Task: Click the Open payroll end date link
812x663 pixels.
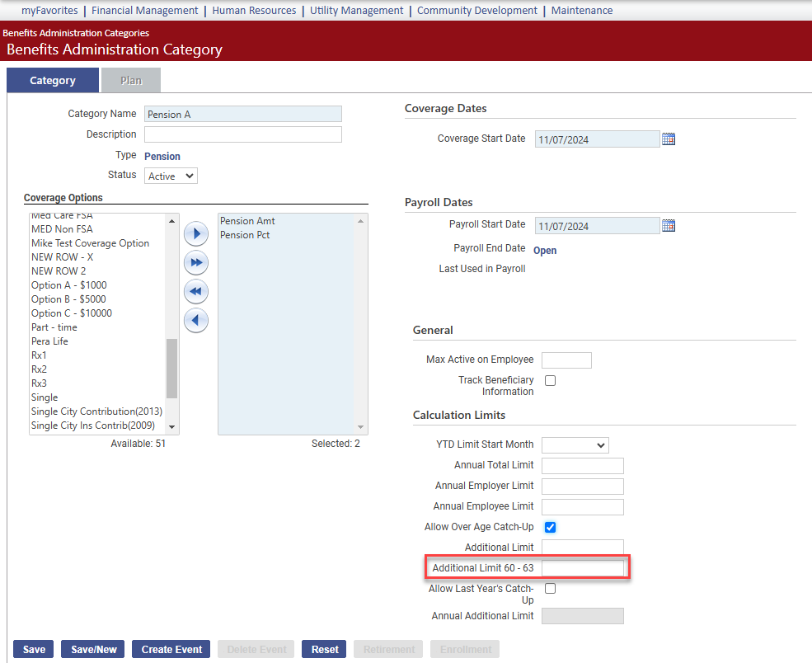Action: click(545, 250)
